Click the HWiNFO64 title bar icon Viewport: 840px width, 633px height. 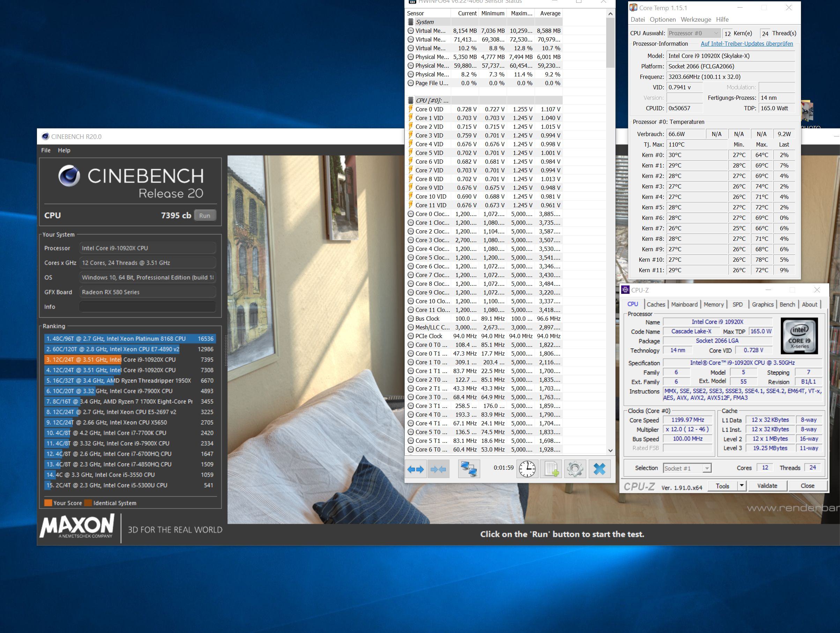[x=412, y=2]
